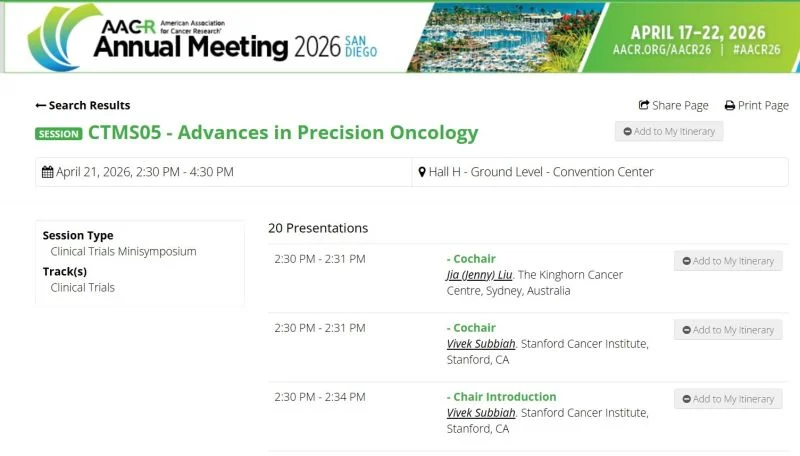Add Chair Introduction to My Itinerary
This screenshot has height=456, width=800.
click(x=727, y=399)
